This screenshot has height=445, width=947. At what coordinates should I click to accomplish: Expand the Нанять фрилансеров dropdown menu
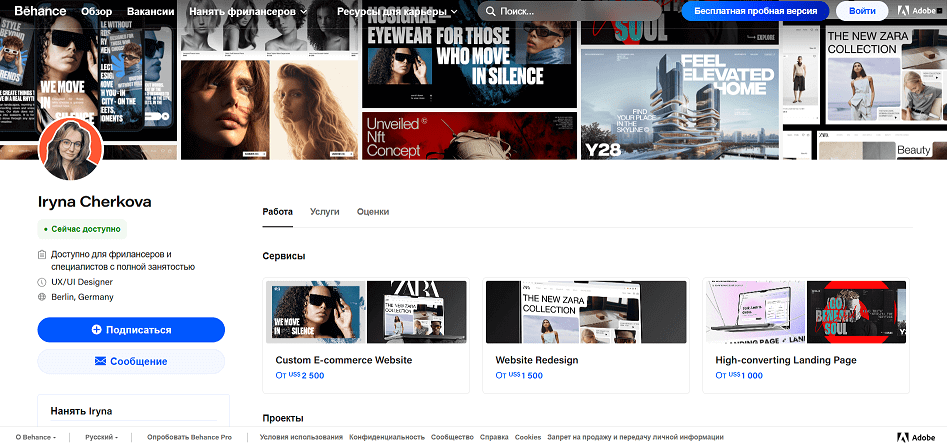[x=248, y=11]
